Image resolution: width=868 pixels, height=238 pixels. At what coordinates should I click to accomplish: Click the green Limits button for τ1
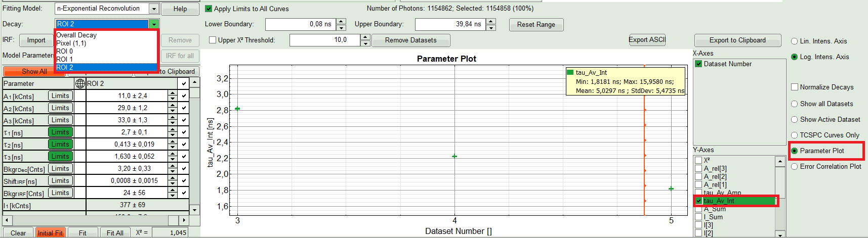tap(60, 132)
